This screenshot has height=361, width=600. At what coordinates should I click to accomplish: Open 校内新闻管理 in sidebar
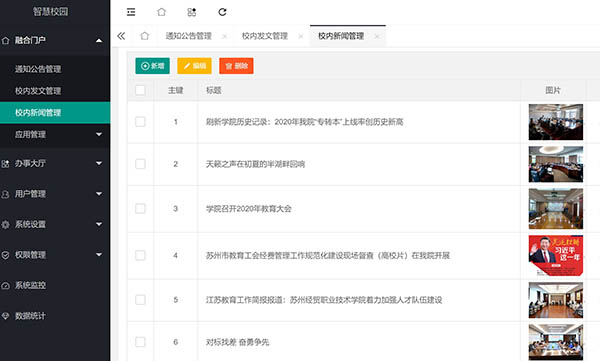(55, 113)
